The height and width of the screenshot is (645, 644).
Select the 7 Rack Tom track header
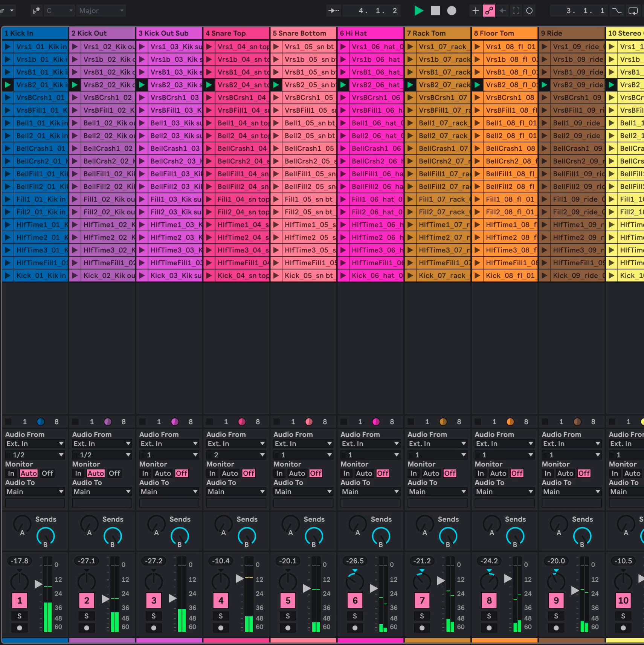coord(437,33)
